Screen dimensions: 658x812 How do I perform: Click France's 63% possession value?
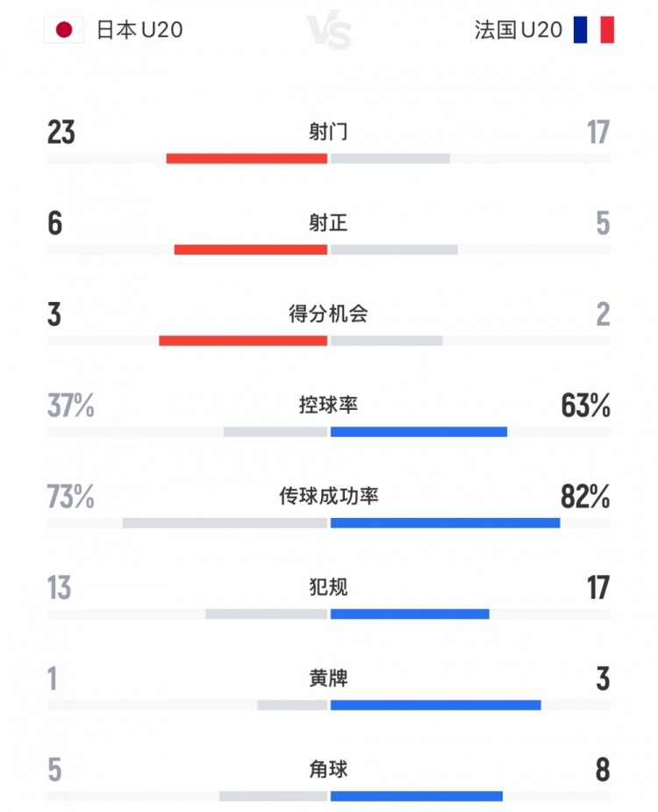[x=586, y=406]
